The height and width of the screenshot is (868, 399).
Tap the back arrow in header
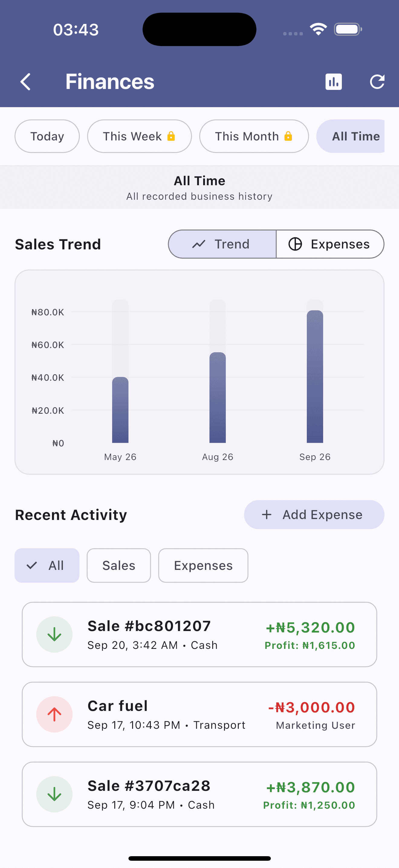coord(26,81)
